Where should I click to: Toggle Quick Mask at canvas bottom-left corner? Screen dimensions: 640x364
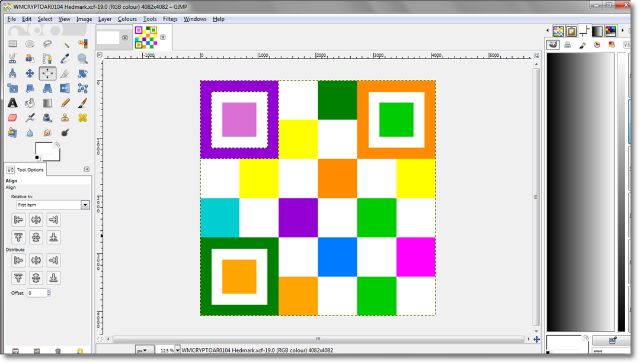point(100,339)
